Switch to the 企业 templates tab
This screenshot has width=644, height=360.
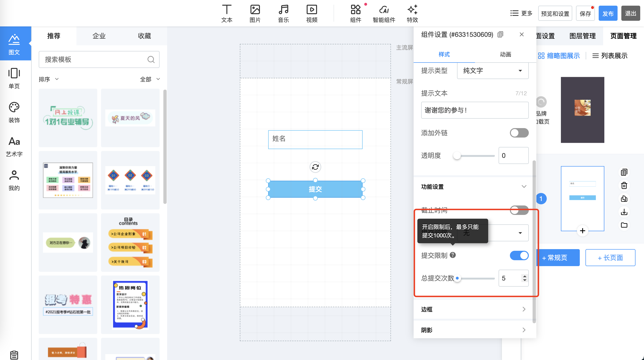click(x=99, y=36)
